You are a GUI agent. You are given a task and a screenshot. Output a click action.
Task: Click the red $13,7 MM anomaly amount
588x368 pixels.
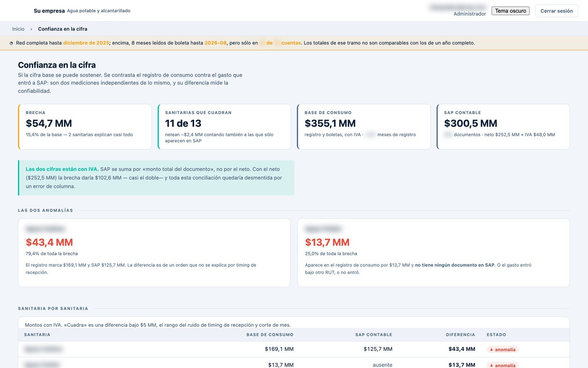(x=327, y=243)
